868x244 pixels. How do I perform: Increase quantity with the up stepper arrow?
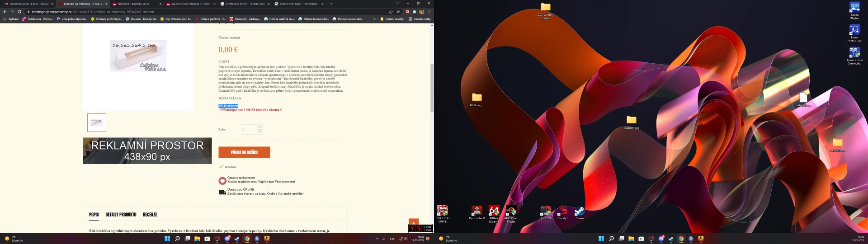tap(259, 127)
